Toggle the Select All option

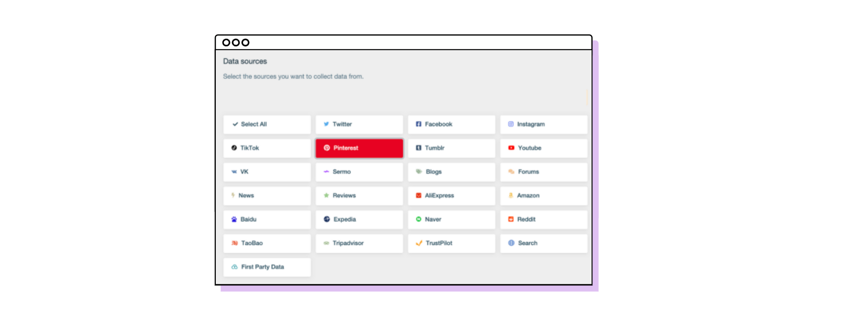tap(267, 124)
